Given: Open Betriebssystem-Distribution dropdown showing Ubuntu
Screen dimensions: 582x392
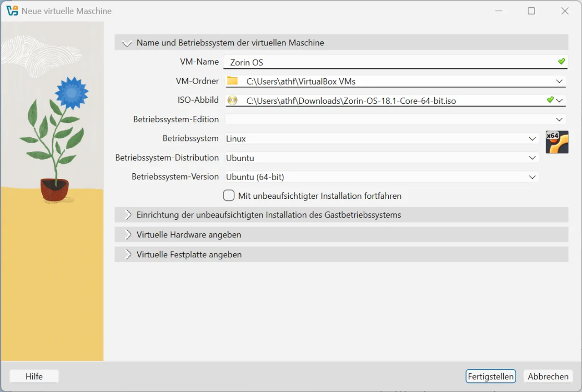Looking at the screenshot, I should click(x=382, y=158).
